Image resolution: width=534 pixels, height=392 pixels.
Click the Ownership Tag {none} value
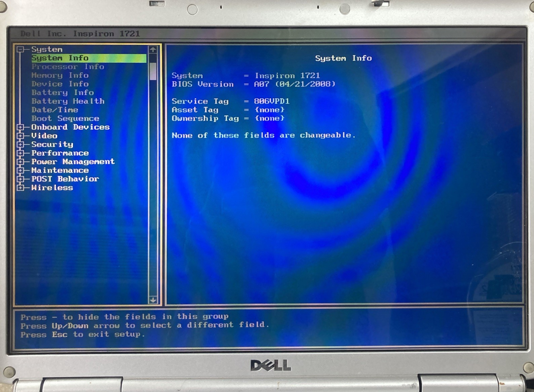tap(270, 118)
